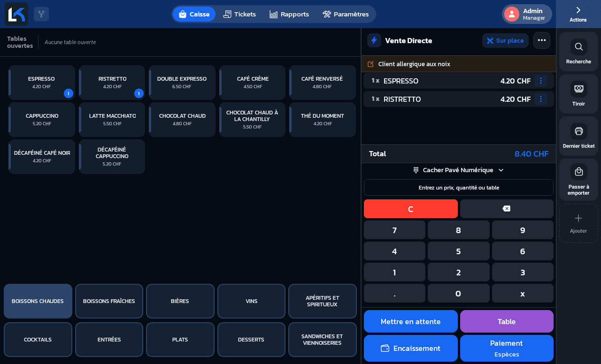This screenshot has height=364, width=601.
Task: Add DÉCAFÉINÉ CAFÉ NOIR product
Action: (x=42, y=157)
